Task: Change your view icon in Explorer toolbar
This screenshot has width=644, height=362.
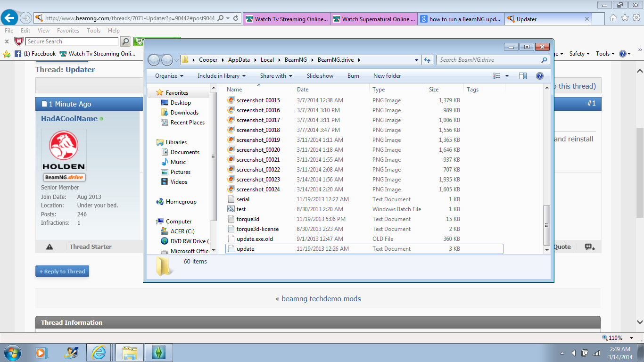Action: [x=496, y=76]
